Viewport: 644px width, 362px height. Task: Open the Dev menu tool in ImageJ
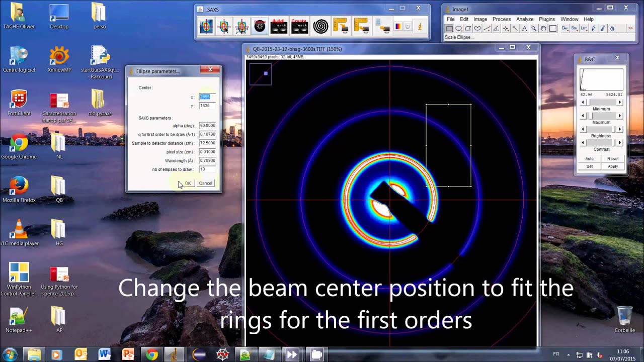pyautogui.click(x=565, y=28)
